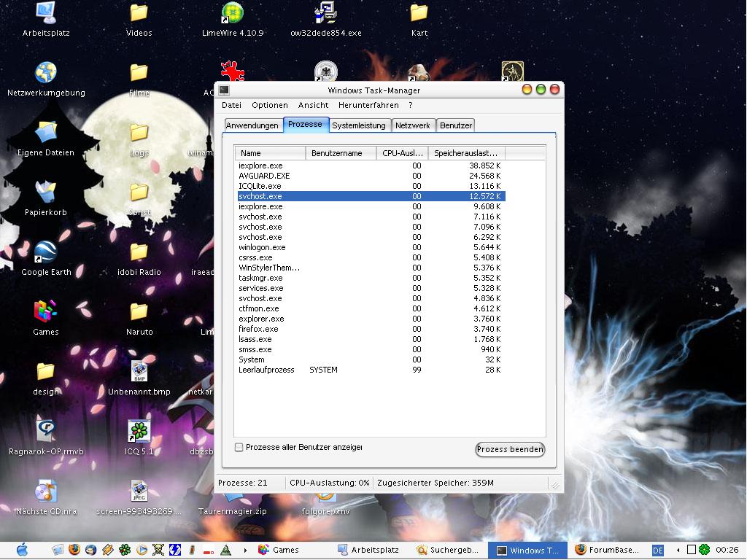Open Kart folder on desktop
Image resolution: width=747 pixels, height=560 pixels.
(419, 20)
